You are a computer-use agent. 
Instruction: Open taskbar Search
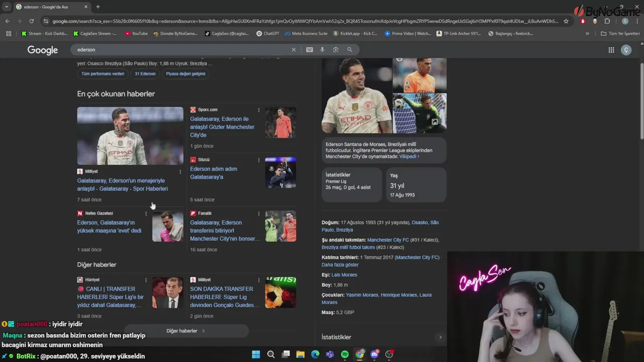[x=271, y=354]
